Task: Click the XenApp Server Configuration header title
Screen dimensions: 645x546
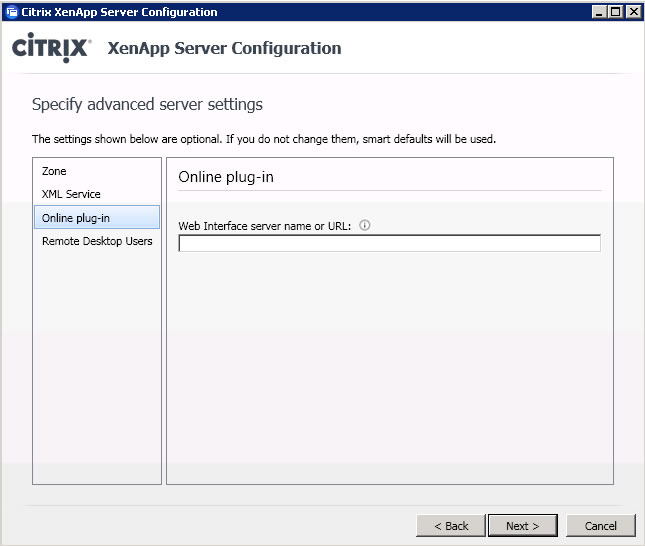Action: point(224,49)
